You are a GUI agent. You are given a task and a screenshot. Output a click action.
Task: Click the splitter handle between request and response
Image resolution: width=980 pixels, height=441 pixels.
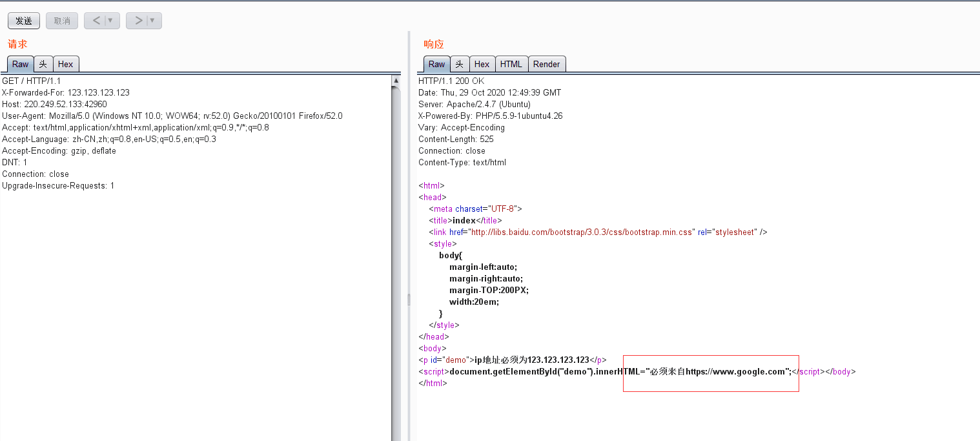click(409, 300)
